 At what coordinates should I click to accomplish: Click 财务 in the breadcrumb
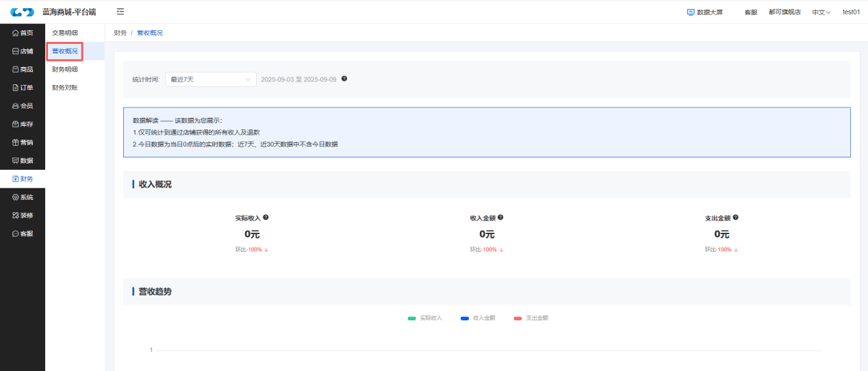pos(120,33)
